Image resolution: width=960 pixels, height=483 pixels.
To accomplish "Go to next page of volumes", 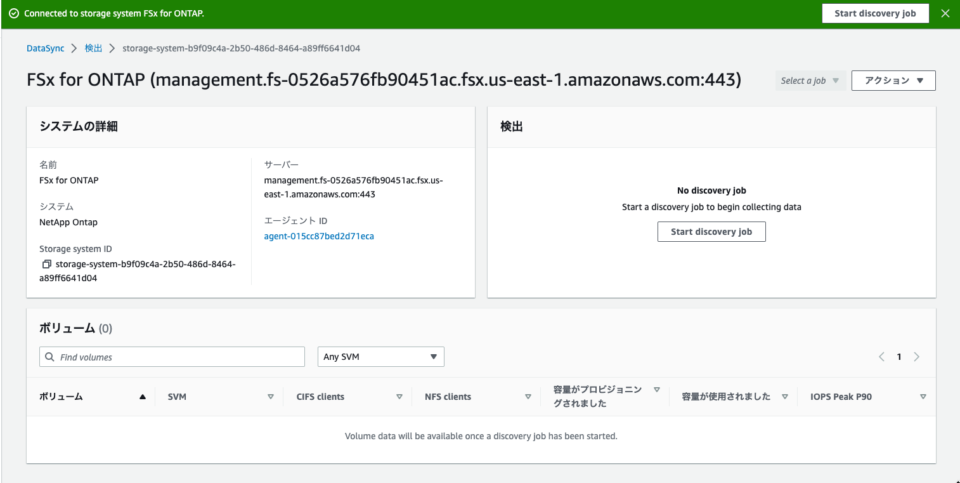I will pyautogui.click(x=917, y=357).
